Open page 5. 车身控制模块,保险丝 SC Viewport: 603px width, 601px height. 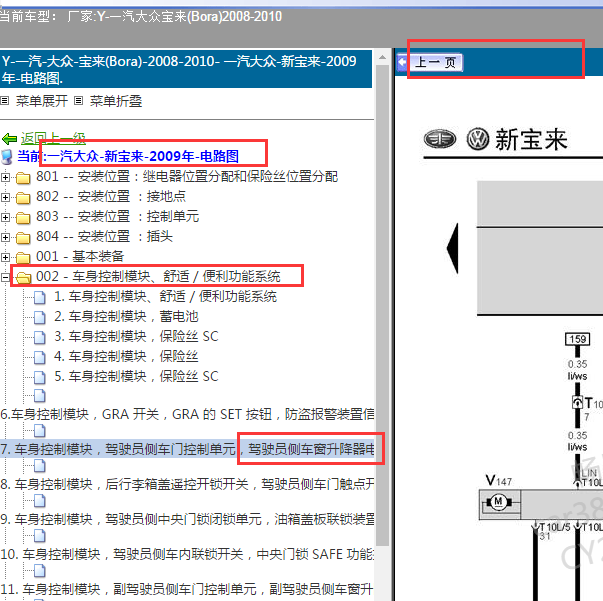136,376
